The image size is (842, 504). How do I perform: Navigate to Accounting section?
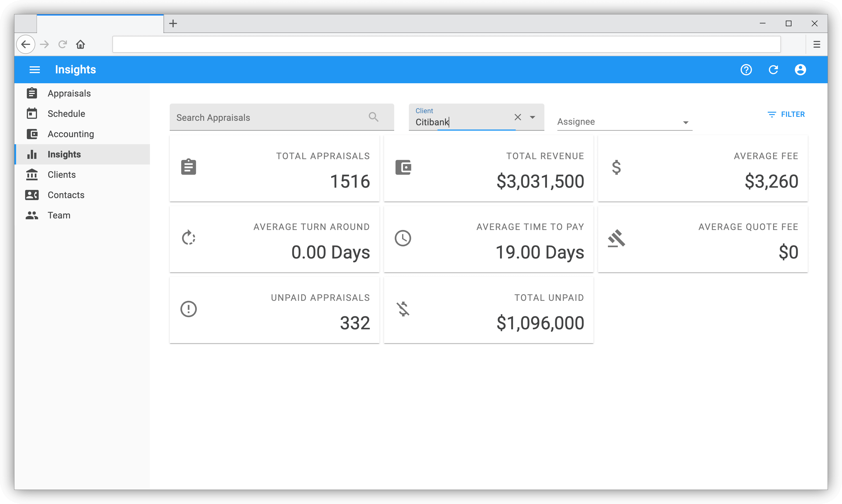click(x=71, y=134)
